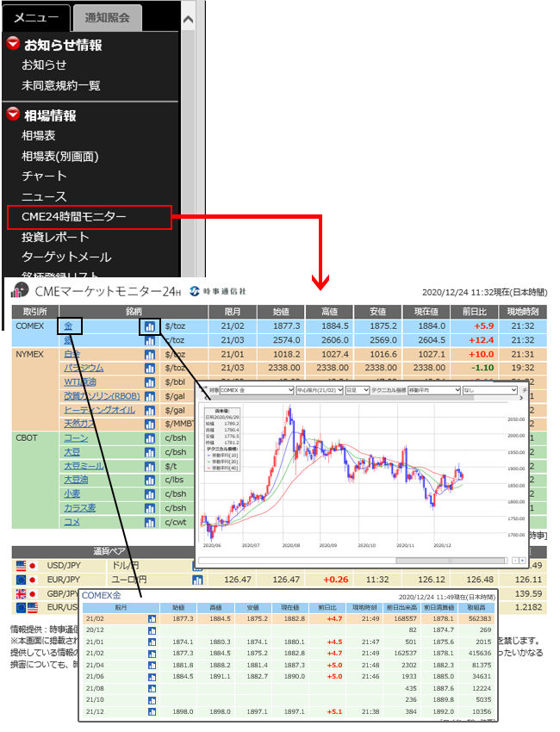This screenshot has height=732, width=560.
Task: Open the chart icon for WTI原油 row
Action: 149,383
